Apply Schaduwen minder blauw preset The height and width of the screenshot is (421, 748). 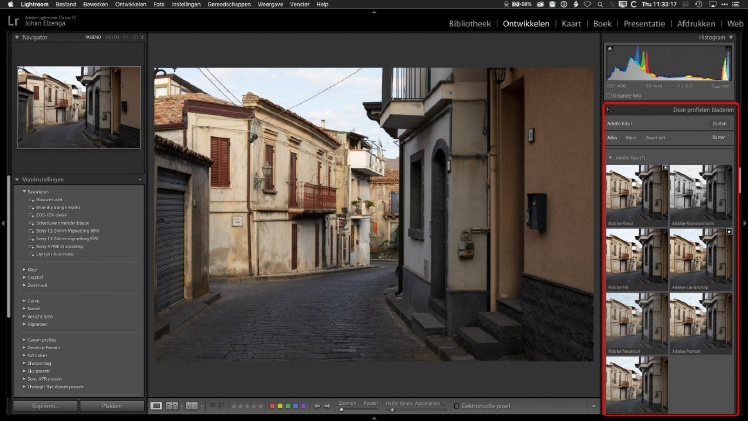[x=62, y=223]
